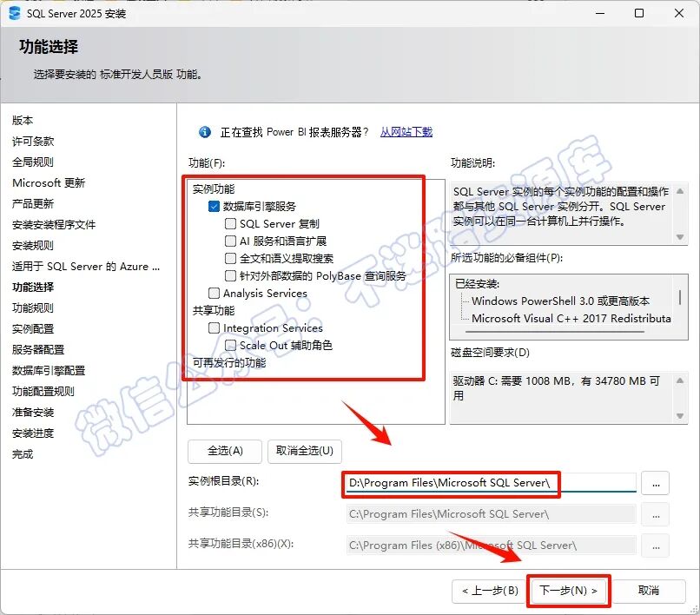This screenshot has width=700, height=615.
Task: Click the 取消全选(U) button
Action: click(x=305, y=451)
